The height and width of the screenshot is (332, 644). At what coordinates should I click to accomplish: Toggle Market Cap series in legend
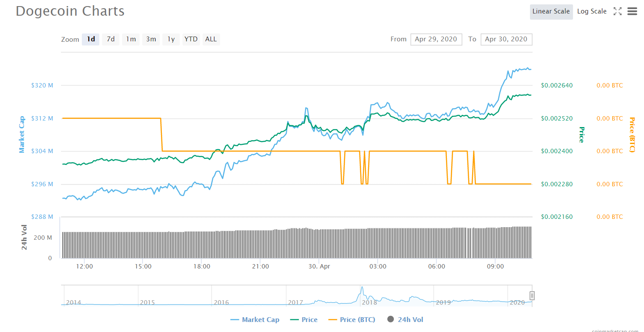(x=255, y=320)
